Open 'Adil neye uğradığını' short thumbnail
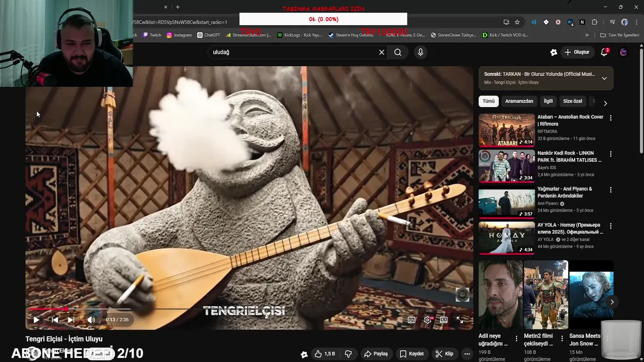Viewport: 644px width, 362px height. [x=501, y=295]
